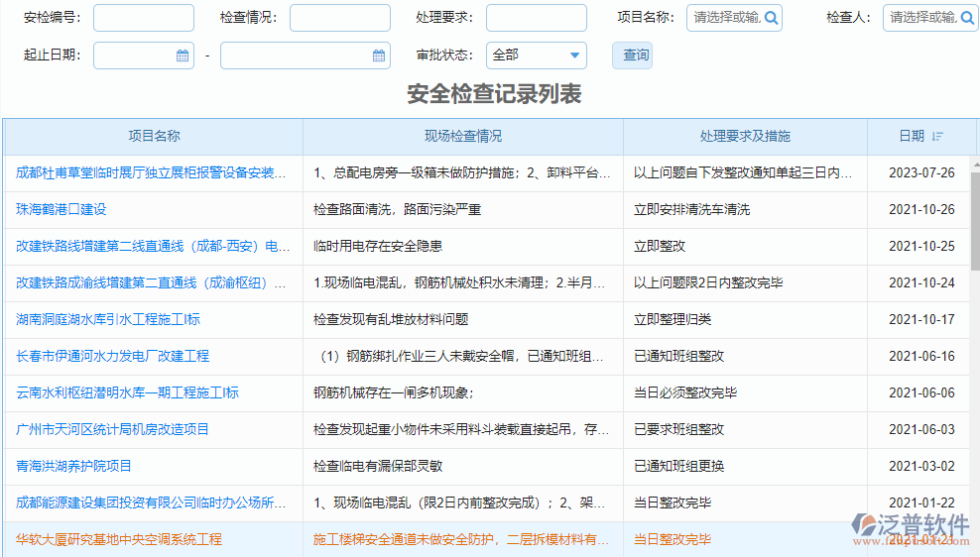Click the 检查人 selection field

930,18
